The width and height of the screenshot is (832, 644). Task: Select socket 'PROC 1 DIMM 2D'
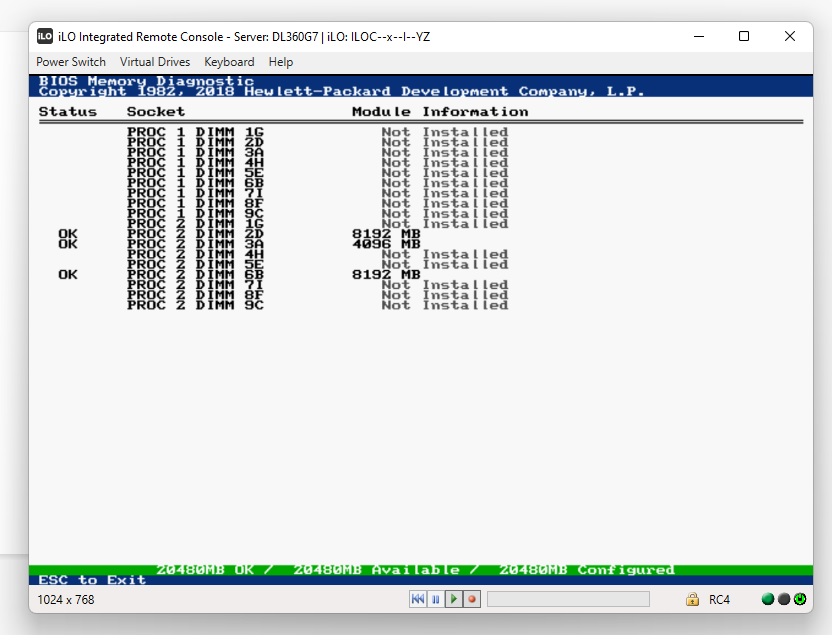coord(195,142)
